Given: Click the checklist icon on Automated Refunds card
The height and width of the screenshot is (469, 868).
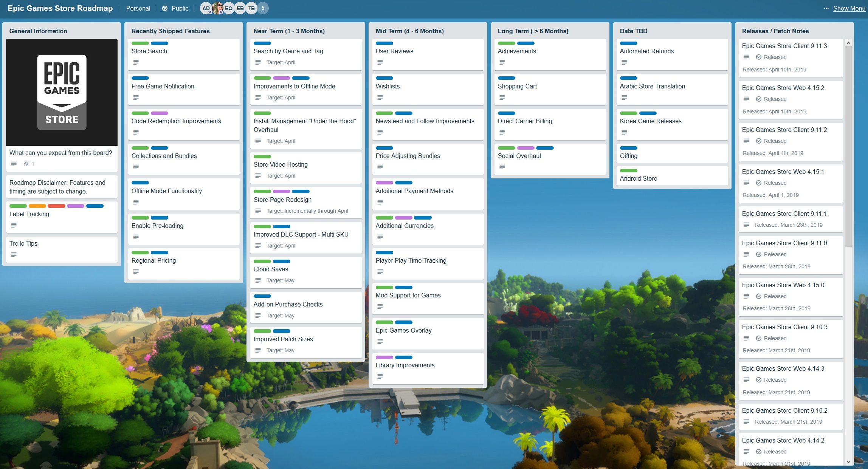Looking at the screenshot, I should (x=624, y=62).
